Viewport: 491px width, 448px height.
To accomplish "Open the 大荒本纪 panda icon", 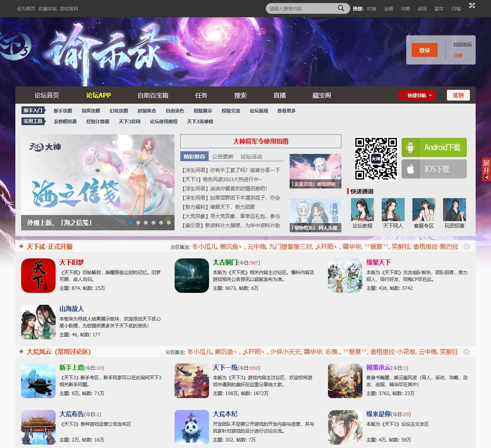I will point(192,427).
